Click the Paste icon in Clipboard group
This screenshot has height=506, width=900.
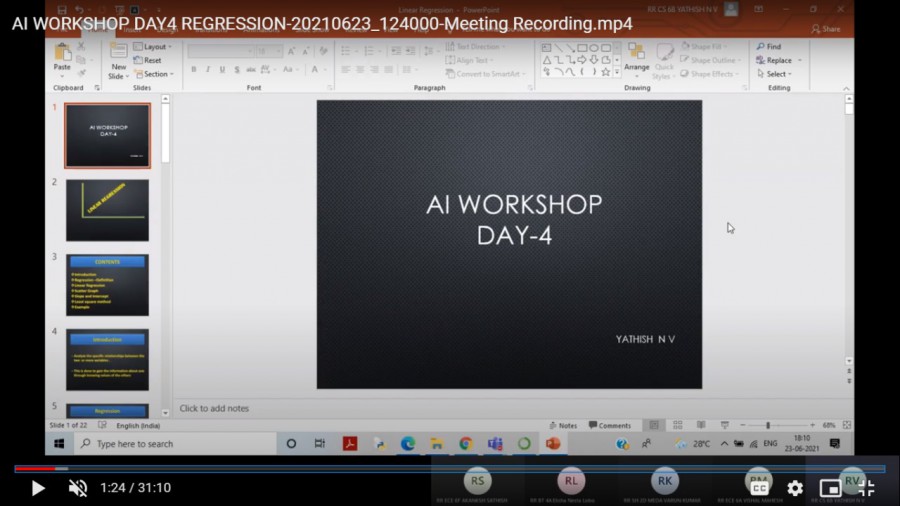[62, 54]
